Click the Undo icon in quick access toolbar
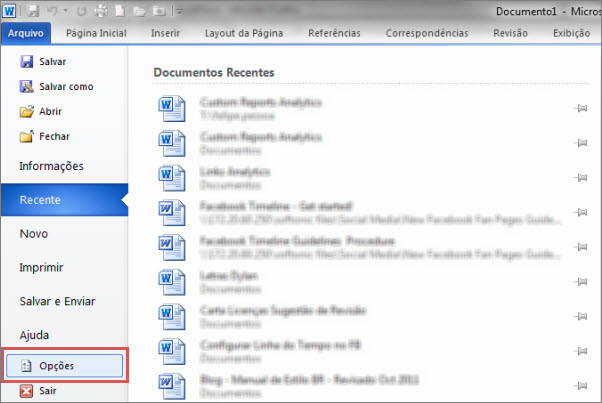The width and height of the screenshot is (602, 403). tap(52, 11)
